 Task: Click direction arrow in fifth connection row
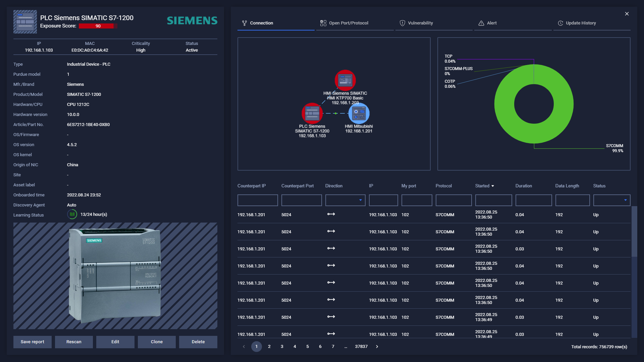[331, 283]
